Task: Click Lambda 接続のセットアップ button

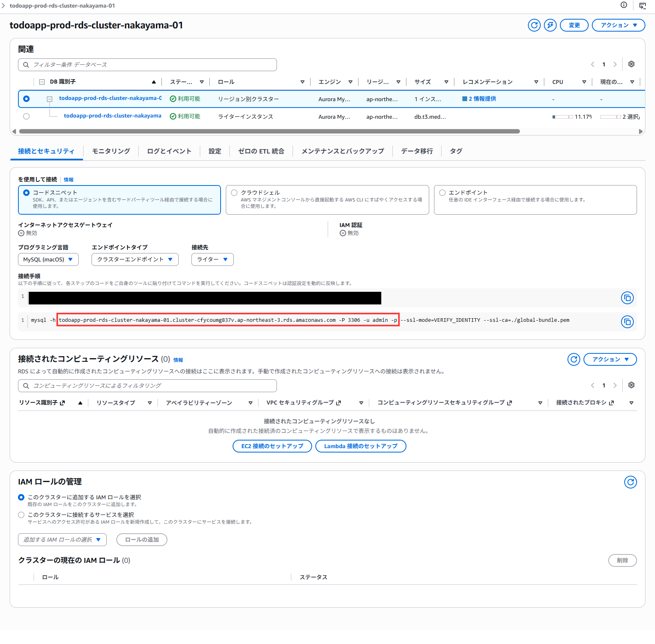Action: (361, 446)
